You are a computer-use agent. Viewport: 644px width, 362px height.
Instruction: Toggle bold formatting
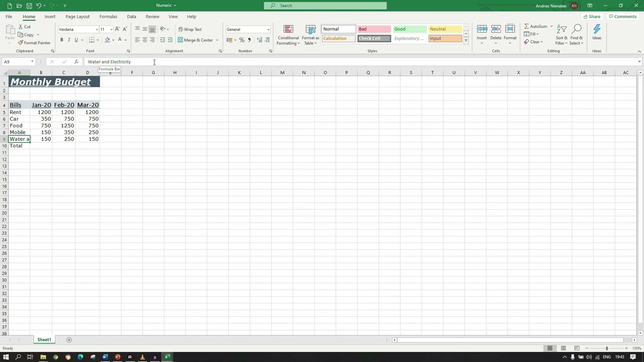tap(61, 40)
